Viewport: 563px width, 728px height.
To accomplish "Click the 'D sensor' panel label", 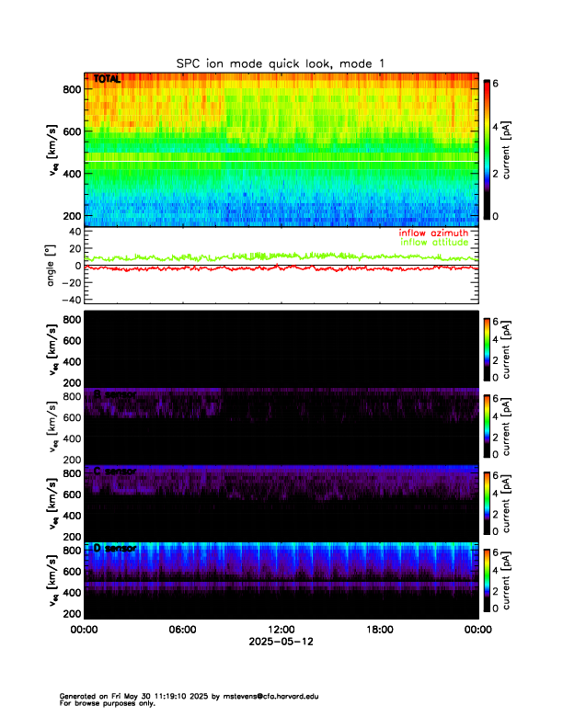I will [x=114, y=548].
